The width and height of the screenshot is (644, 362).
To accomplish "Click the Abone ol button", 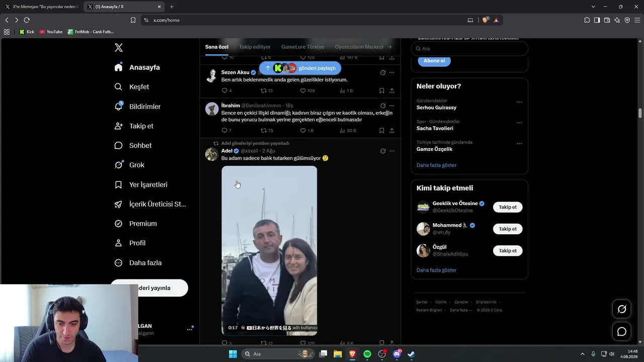I will click(434, 60).
